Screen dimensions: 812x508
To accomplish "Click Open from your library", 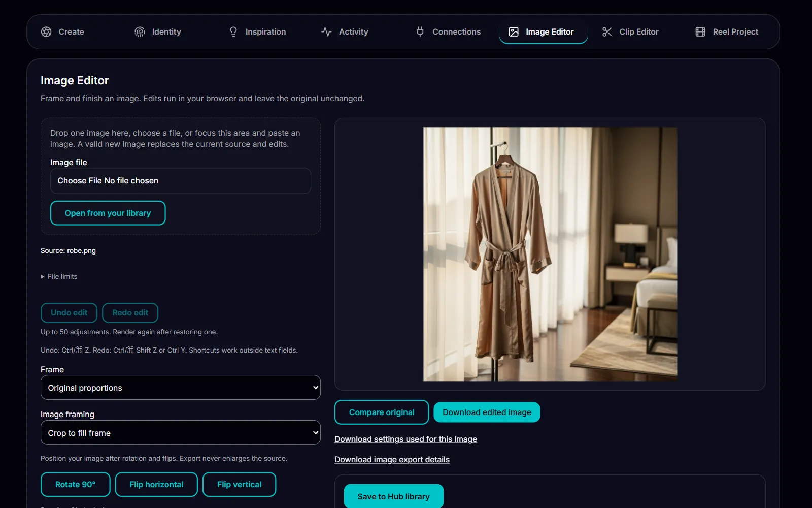I will [x=108, y=213].
